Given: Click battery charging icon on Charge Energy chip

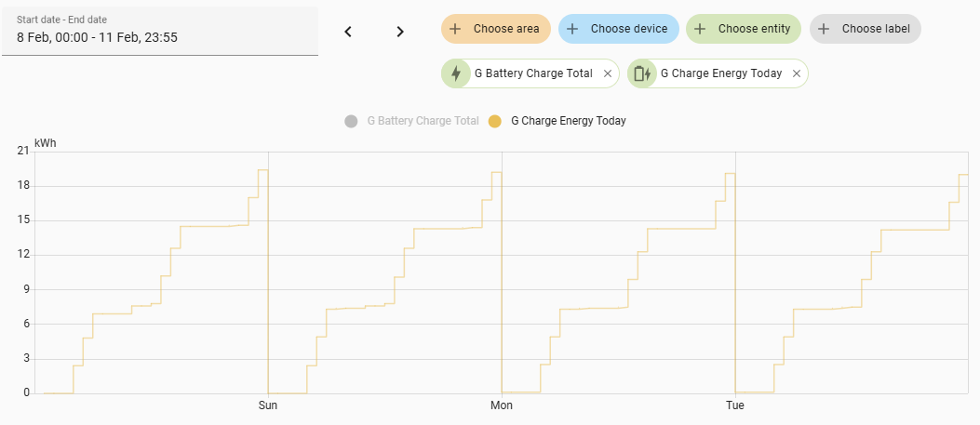Looking at the screenshot, I should click(x=642, y=73).
